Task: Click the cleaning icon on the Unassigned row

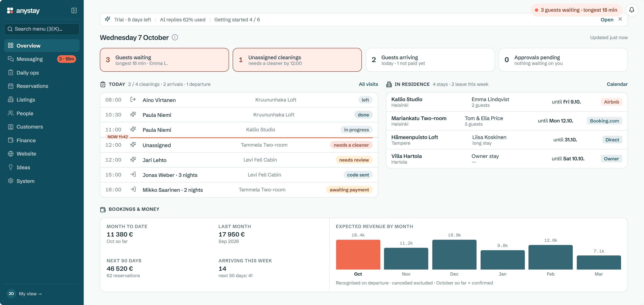Action: pyautogui.click(x=133, y=145)
